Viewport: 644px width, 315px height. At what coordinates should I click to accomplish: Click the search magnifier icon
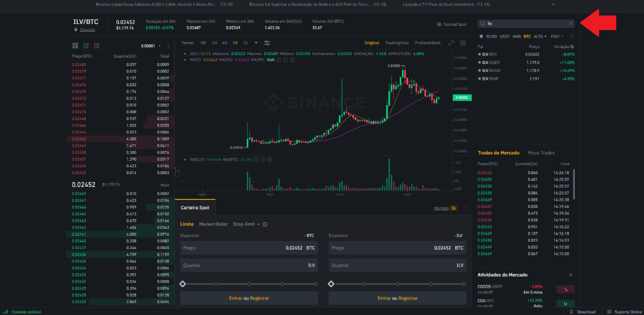coord(483,23)
